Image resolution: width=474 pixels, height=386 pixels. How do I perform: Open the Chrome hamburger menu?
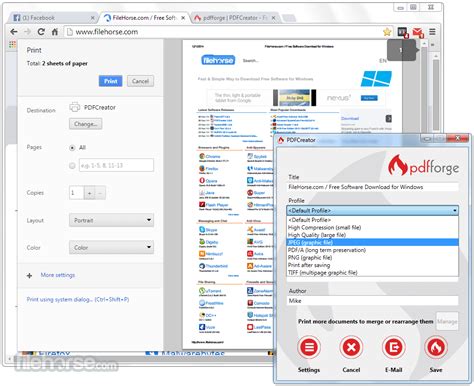(x=432, y=32)
